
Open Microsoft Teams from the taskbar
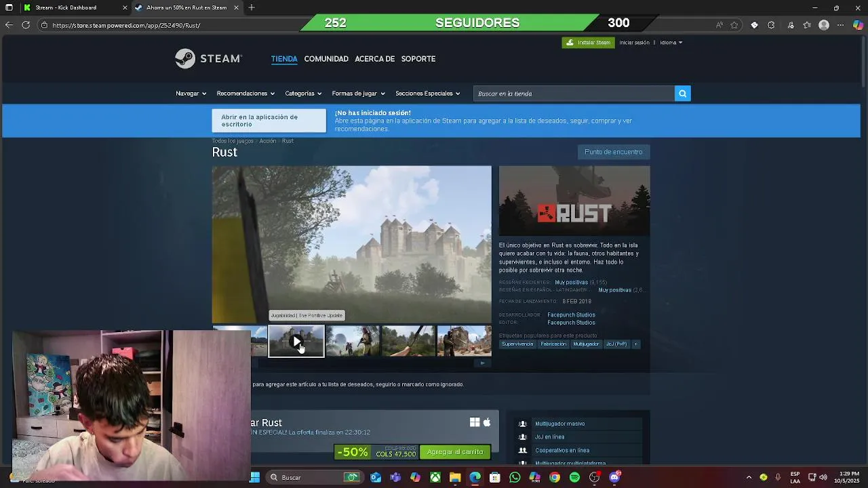(395, 477)
